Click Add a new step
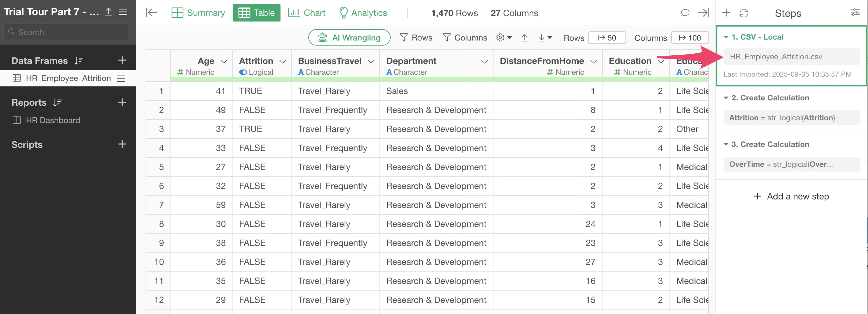Image resolution: width=868 pixels, height=314 pixels. [791, 196]
